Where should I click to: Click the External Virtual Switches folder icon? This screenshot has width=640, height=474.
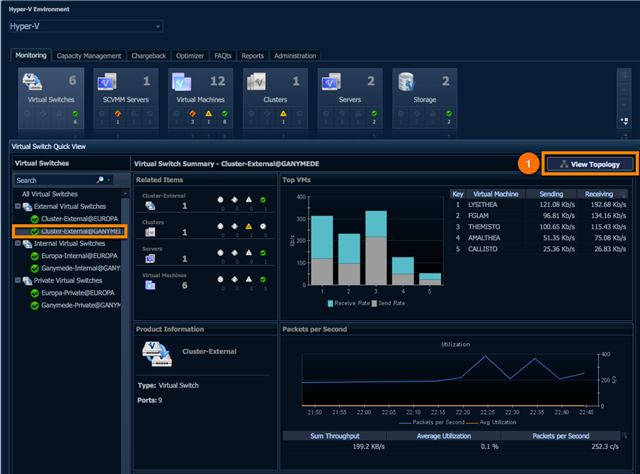click(27, 207)
